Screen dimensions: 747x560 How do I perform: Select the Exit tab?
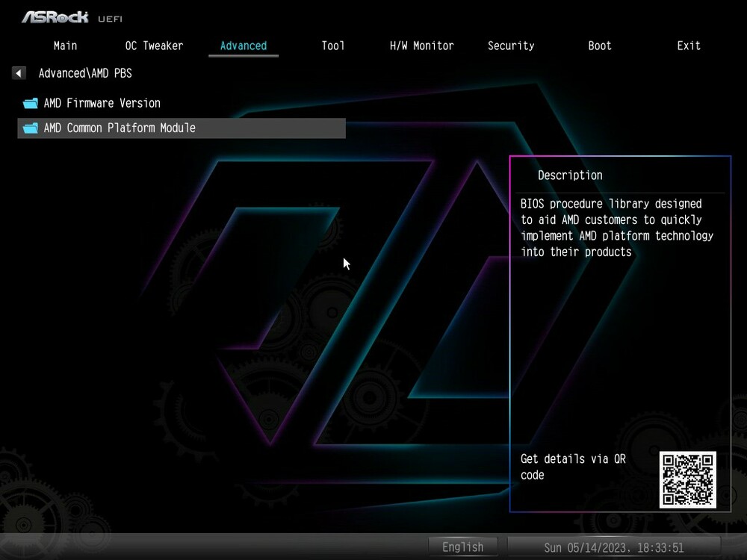point(689,46)
